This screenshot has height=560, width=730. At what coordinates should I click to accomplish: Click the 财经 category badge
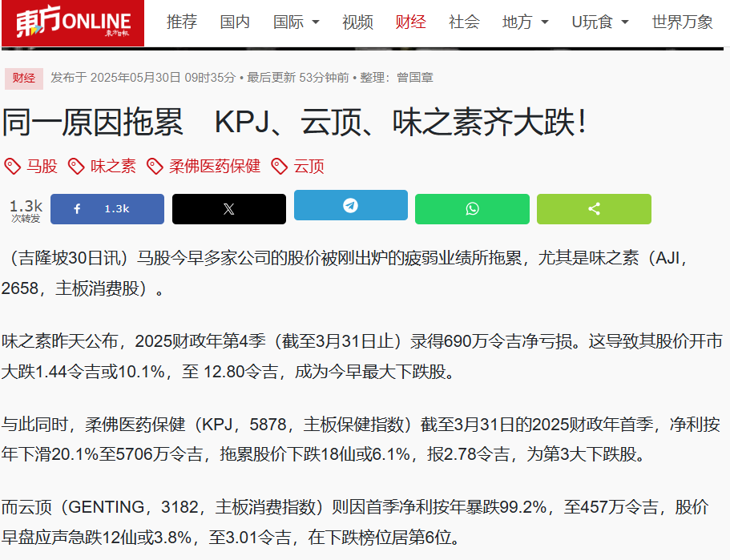click(x=24, y=79)
